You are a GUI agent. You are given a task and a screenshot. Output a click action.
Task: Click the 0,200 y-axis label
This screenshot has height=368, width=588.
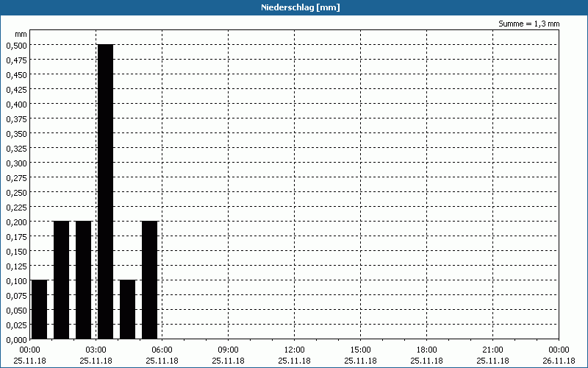(x=16, y=222)
